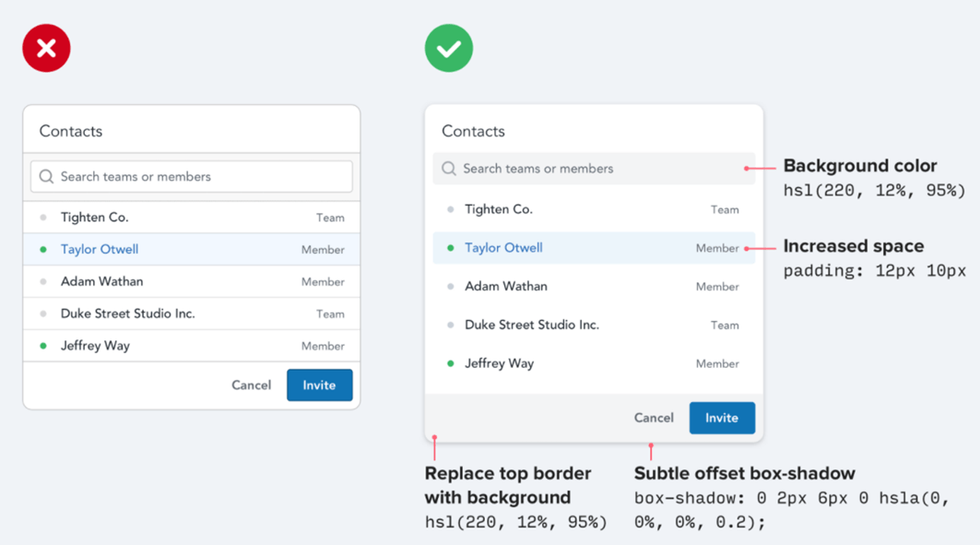This screenshot has height=545, width=980.
Task: Click gray status dot beside Tighten Co., right panel
Action: coord(451,209)
